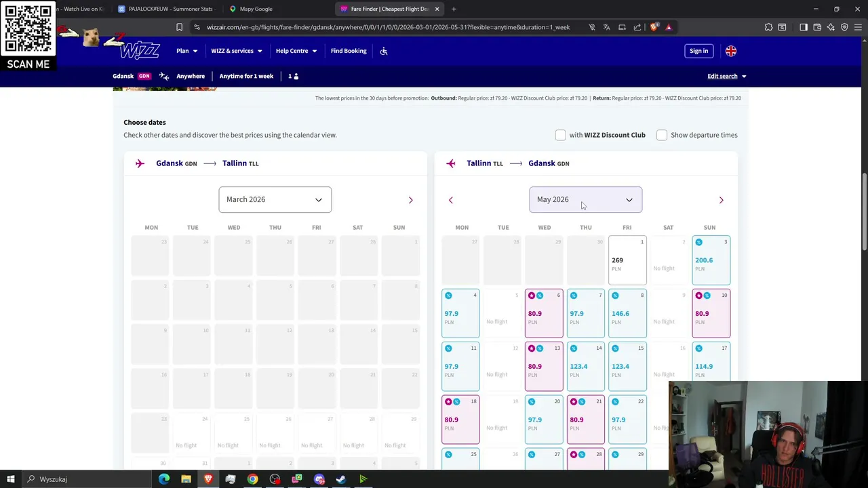Click the browser address bar URL
This screenshot has width=868, height=488.
(388, 27)
